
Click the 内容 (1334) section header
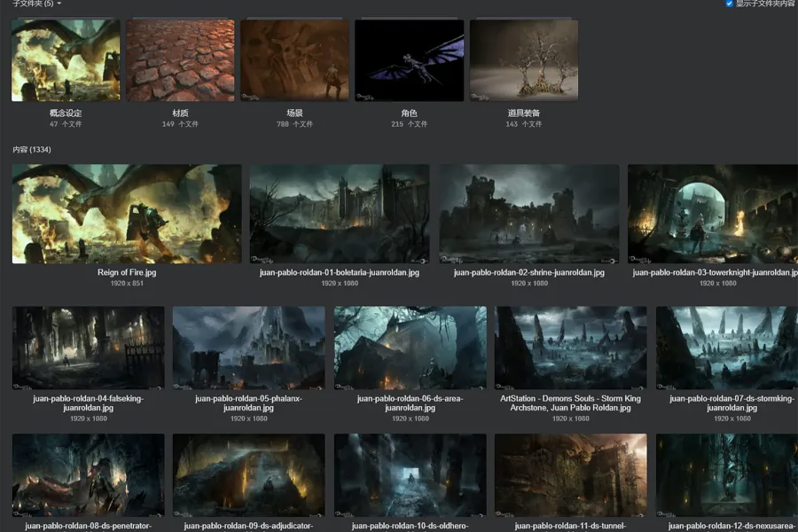pyautogui.click(x=32, y=150)
